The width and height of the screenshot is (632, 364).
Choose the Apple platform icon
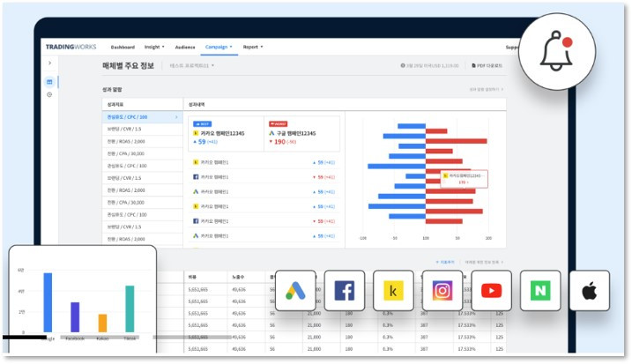[590, 291]
